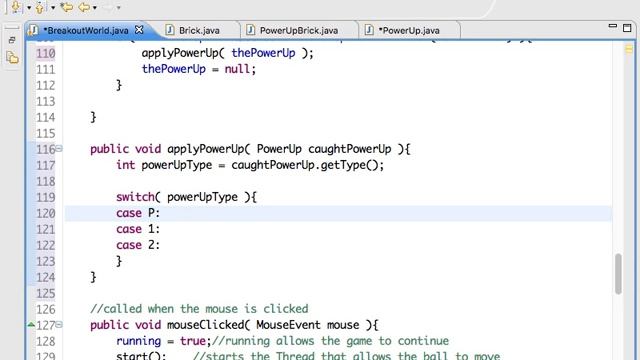
Task: Click the Java file icon on Brick.java tab
Action: [x=170, y=30]
